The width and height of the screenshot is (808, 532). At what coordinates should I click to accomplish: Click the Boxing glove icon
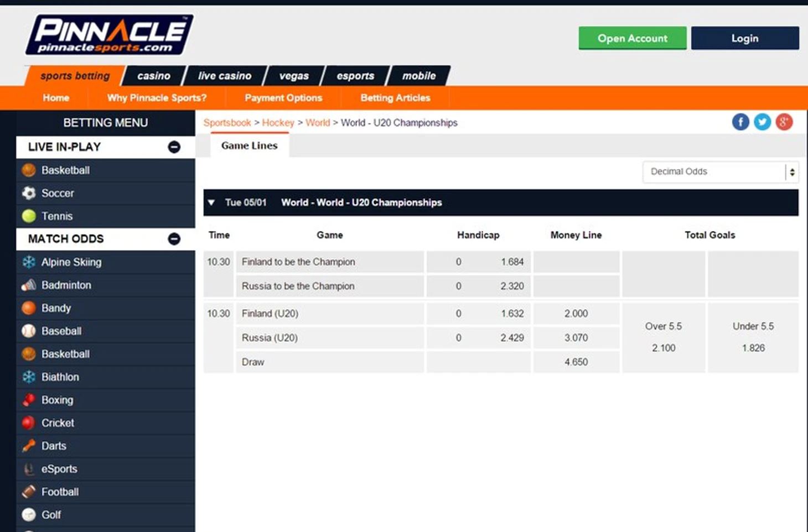pyautogui.click(x=29, y=400)
